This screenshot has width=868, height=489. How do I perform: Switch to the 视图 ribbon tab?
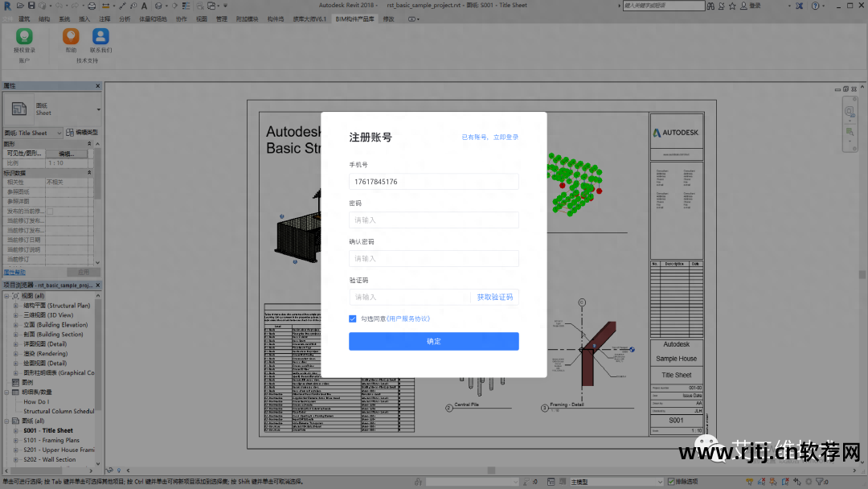point(201,18)
